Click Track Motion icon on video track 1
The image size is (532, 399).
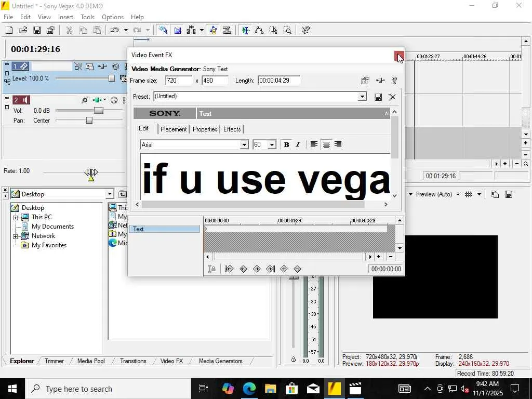pos(89,66)
